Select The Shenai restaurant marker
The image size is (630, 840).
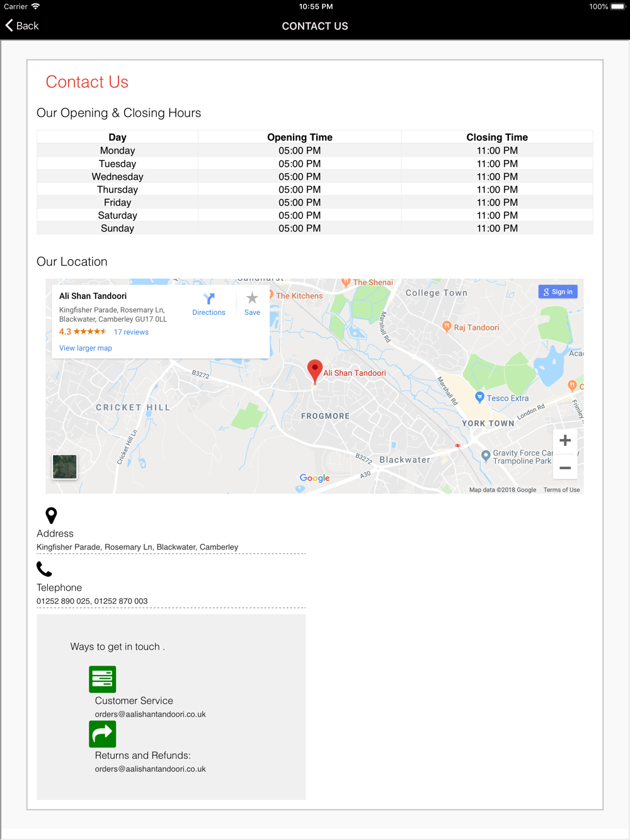pos(346,282)
